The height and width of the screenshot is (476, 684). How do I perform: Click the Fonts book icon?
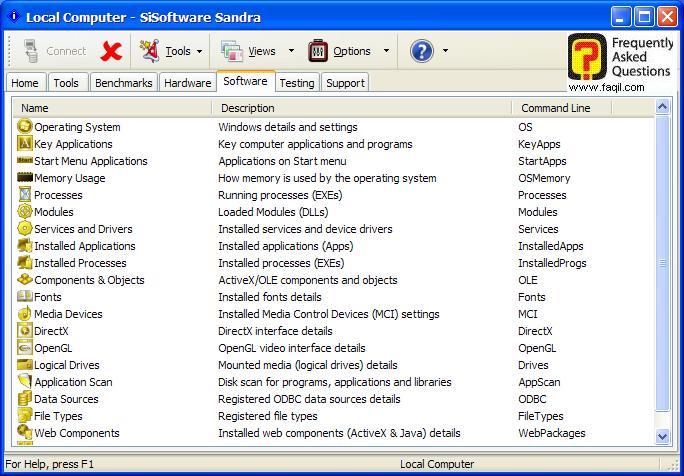25,296
